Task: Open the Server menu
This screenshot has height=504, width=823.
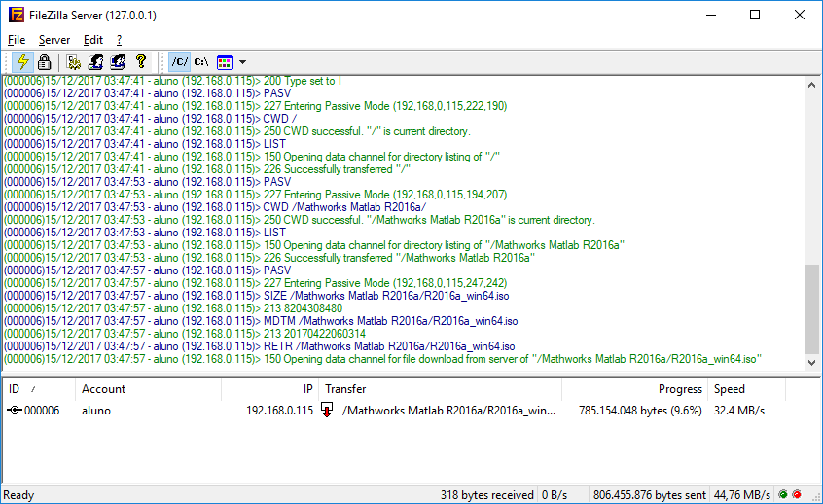Action: 54,40
